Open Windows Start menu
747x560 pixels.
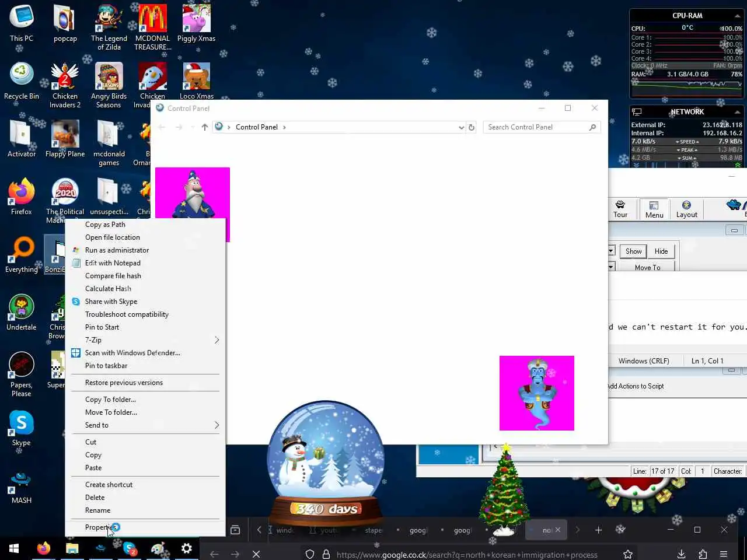click(14, 548)
